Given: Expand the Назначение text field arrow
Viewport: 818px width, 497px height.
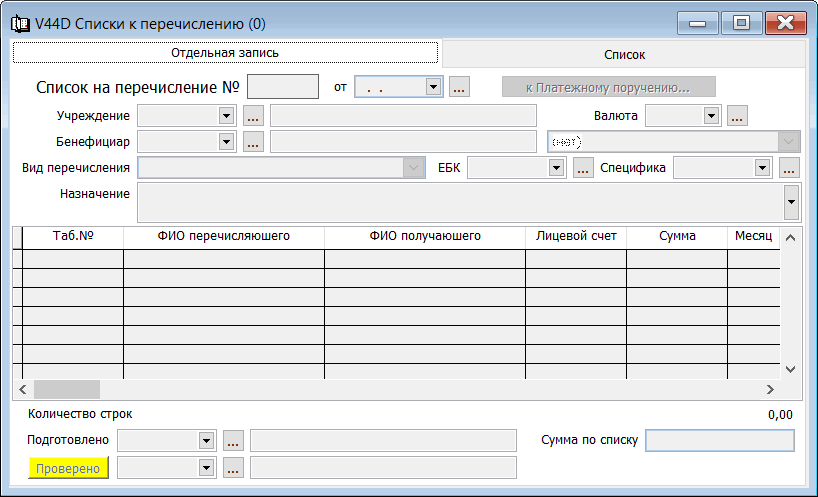Looking at the screenshot, I should tap(791, 202).
